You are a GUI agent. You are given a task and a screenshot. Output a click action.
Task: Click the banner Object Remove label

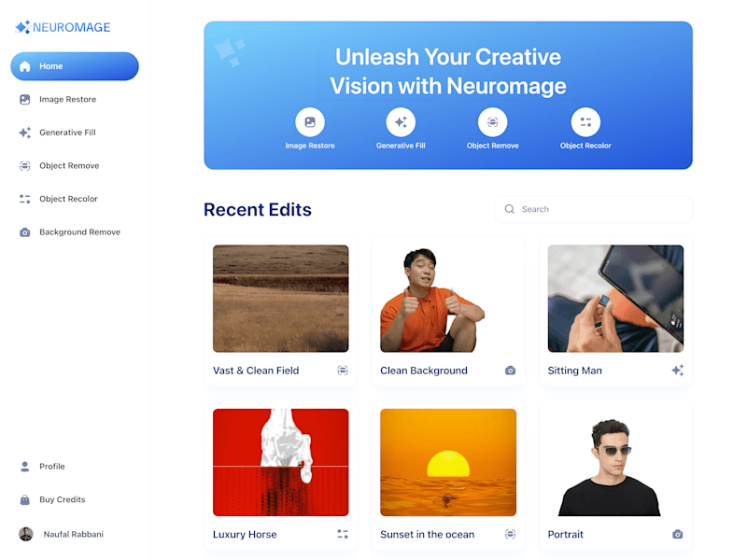coord(493,146)
